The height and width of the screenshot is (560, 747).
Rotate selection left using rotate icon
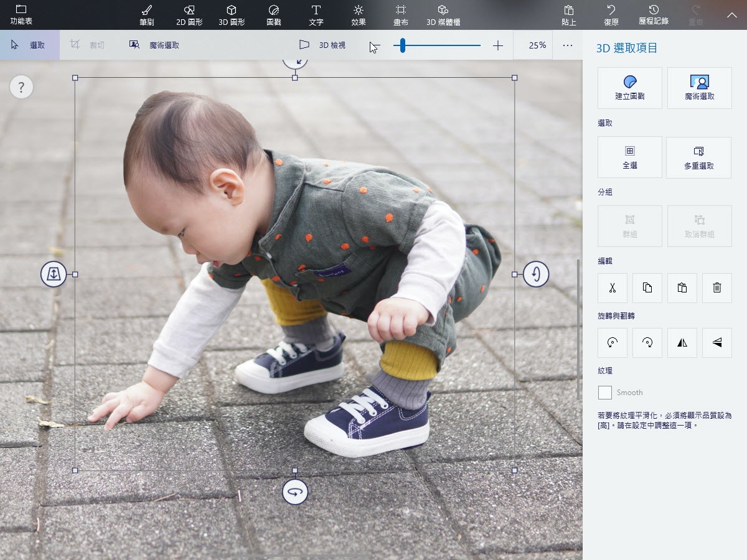point(613,343)
